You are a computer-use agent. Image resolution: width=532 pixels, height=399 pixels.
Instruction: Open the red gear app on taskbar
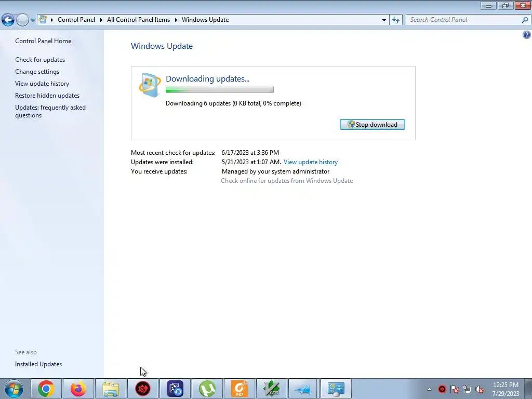pos(143,389)
